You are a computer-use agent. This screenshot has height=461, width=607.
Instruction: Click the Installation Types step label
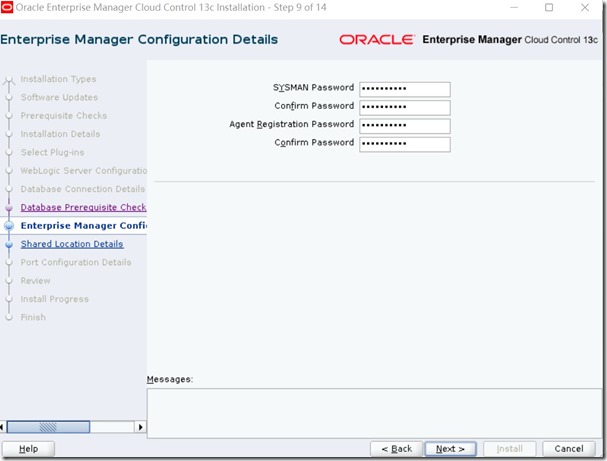tap(58, 79)
